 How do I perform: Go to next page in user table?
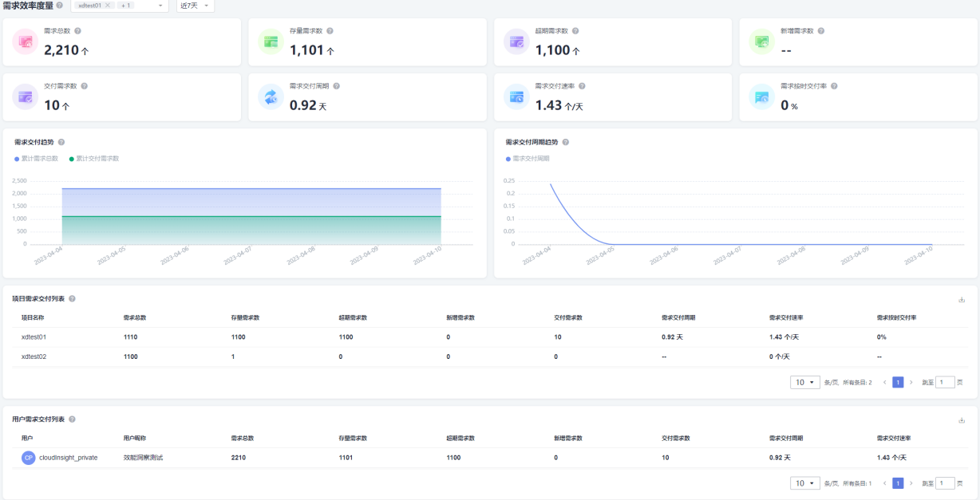coord(911,483)
